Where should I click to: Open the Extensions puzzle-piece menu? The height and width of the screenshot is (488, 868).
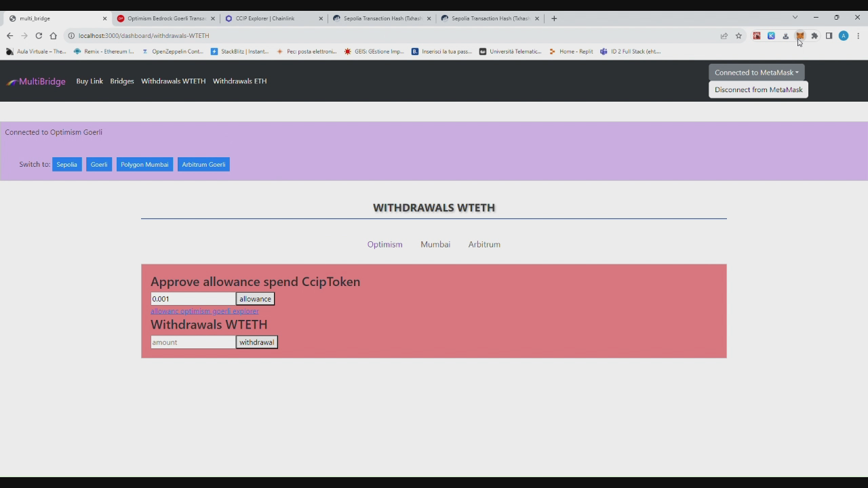pyautogui.click(x=814, y=36)
